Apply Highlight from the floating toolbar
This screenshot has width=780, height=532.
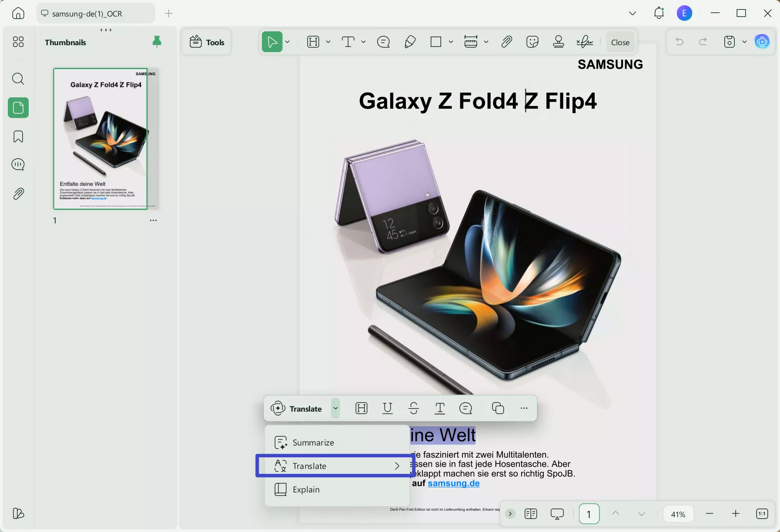pyautogui.click(x=362, y=408)
